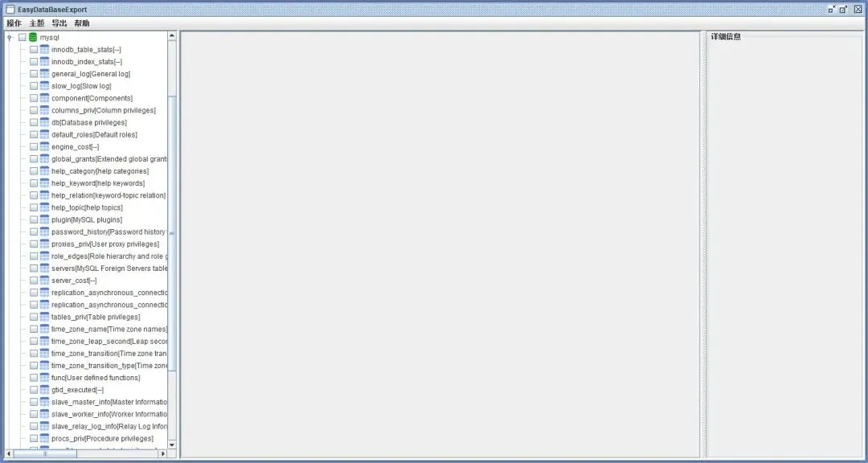
Task: Click the horizontal scrollbar right arrow
Action: (x=162, y=453)
